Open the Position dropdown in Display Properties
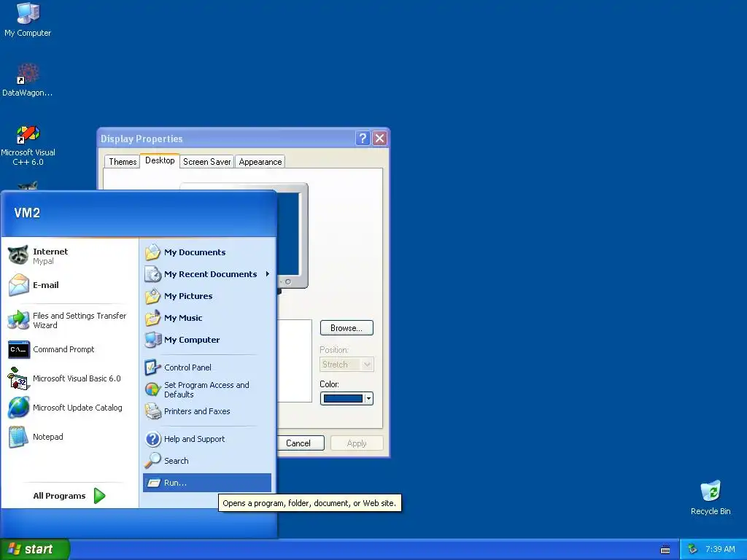Screen dimensions: 747x560 (347, 365)
